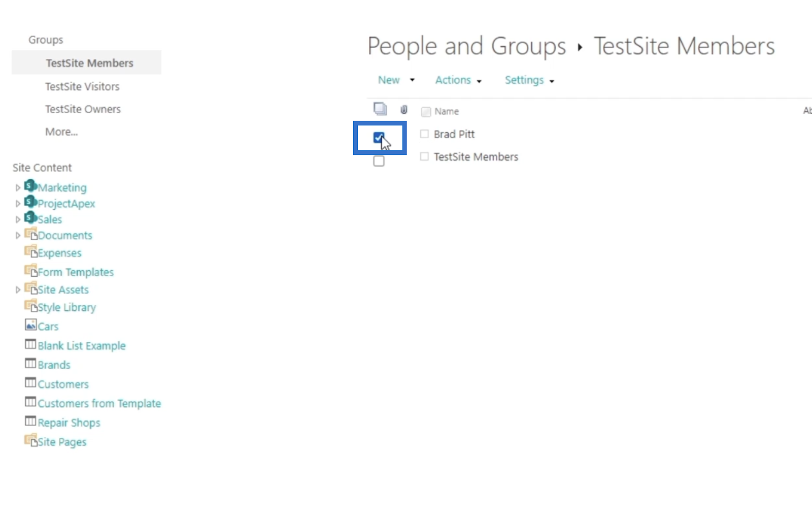Click the Marketing subsite icon
This screenshot has height=516, width=812.
(x=30, y=186)
